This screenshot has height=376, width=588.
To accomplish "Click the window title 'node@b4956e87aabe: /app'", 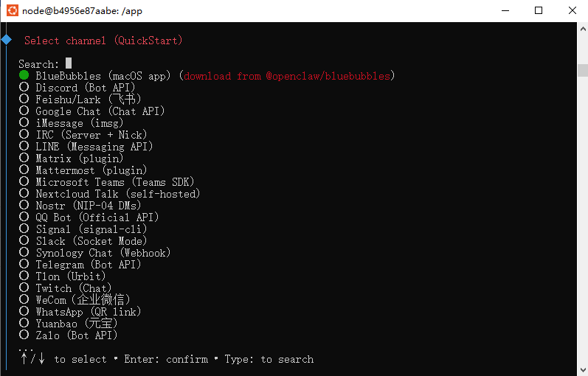I will pyautogui.click(x=82, y=11).
